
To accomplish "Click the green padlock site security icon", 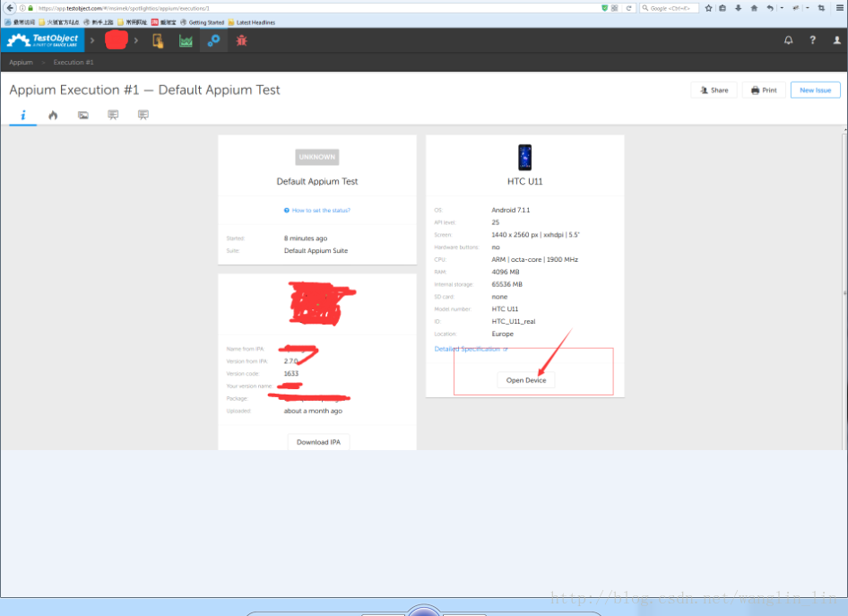I will [30, 8].
